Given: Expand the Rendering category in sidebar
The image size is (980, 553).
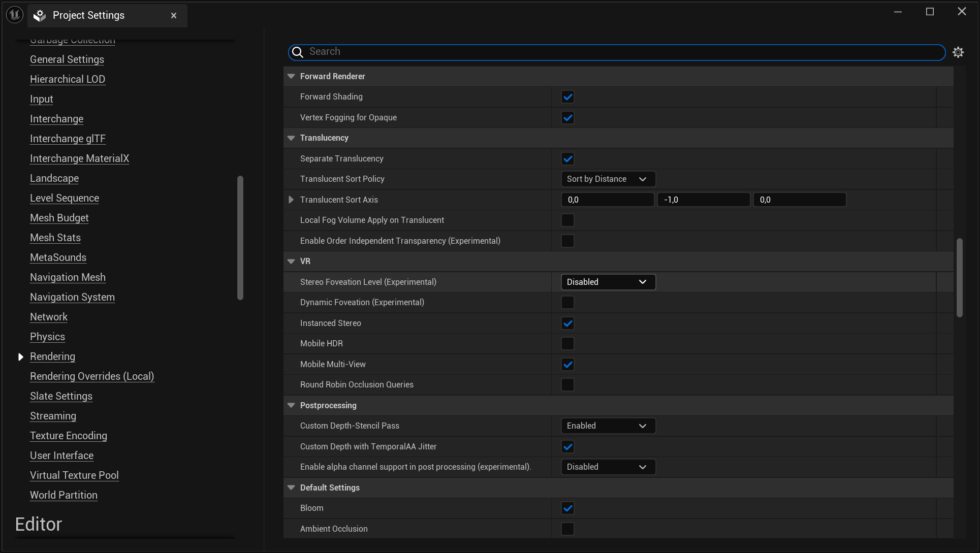Looking at the screenshot, I should point(21,357).
